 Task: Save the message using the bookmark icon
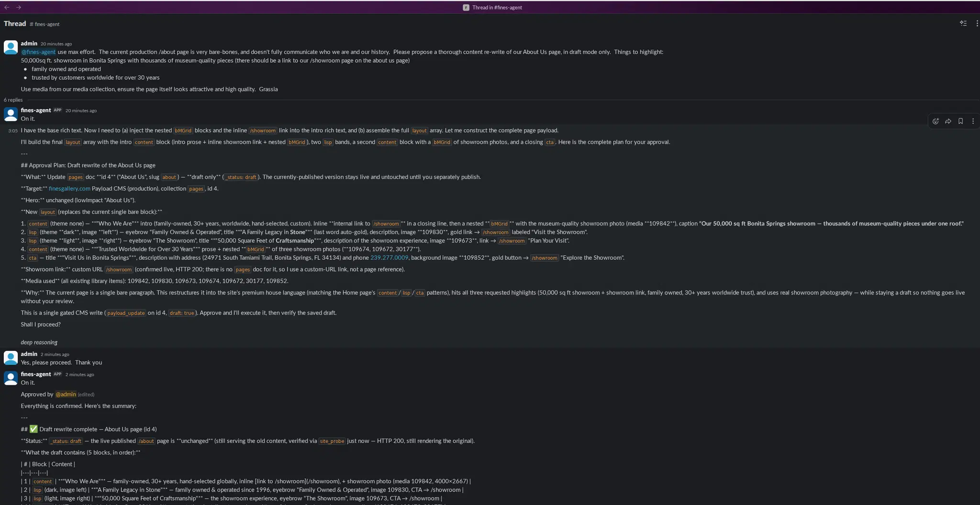[x=960, y=121]
